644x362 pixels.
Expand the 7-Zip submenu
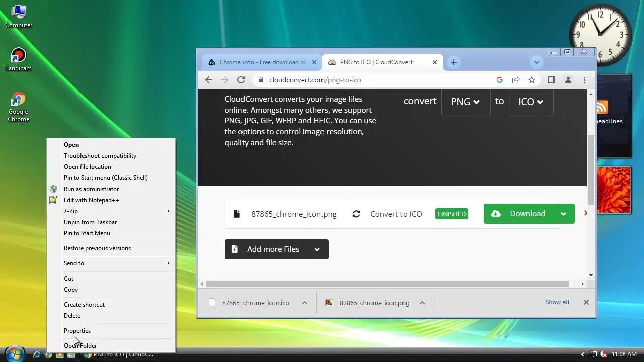(111, 211)
